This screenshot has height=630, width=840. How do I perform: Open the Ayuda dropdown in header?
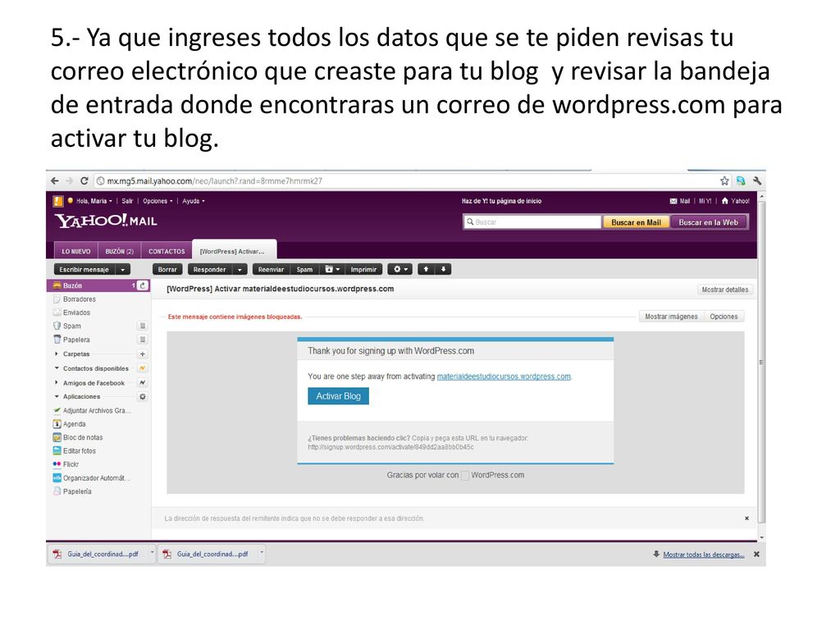pos(194,202)
